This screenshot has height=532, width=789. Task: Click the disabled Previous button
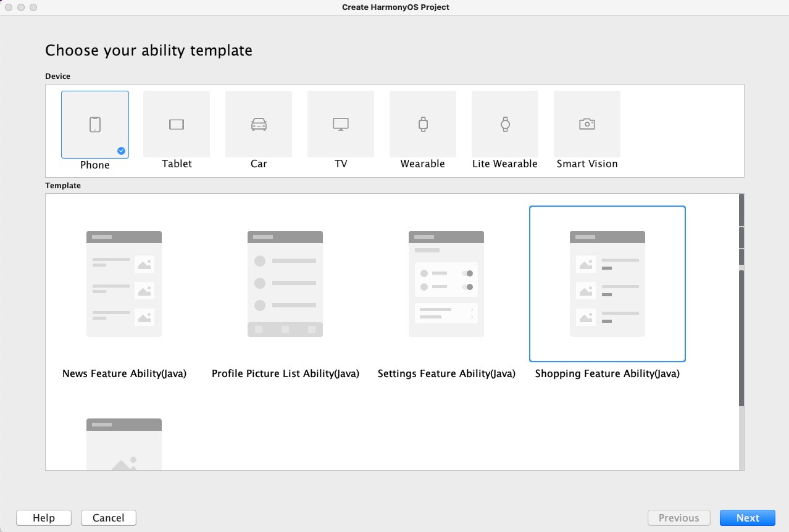pos(679,518)
